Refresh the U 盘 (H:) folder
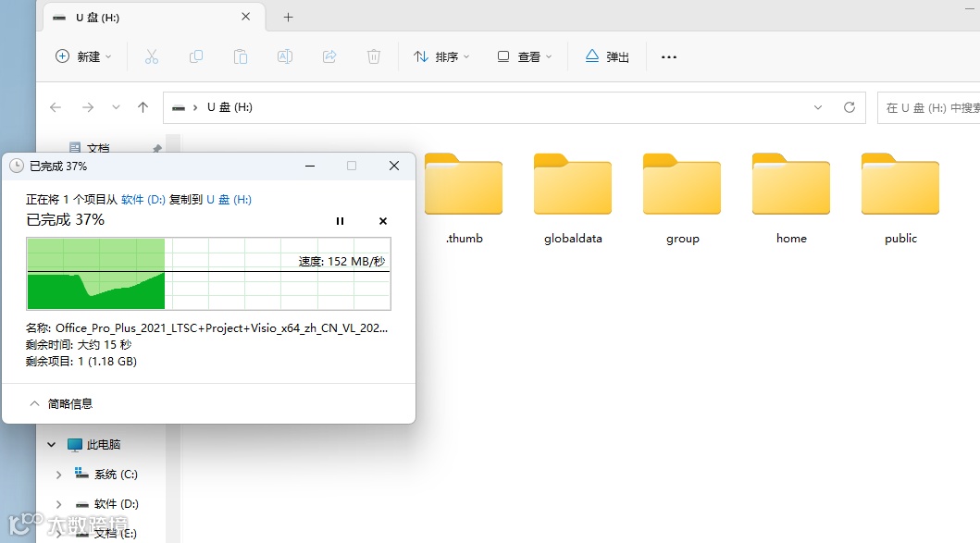980x543 pixels. click(850, 107)
